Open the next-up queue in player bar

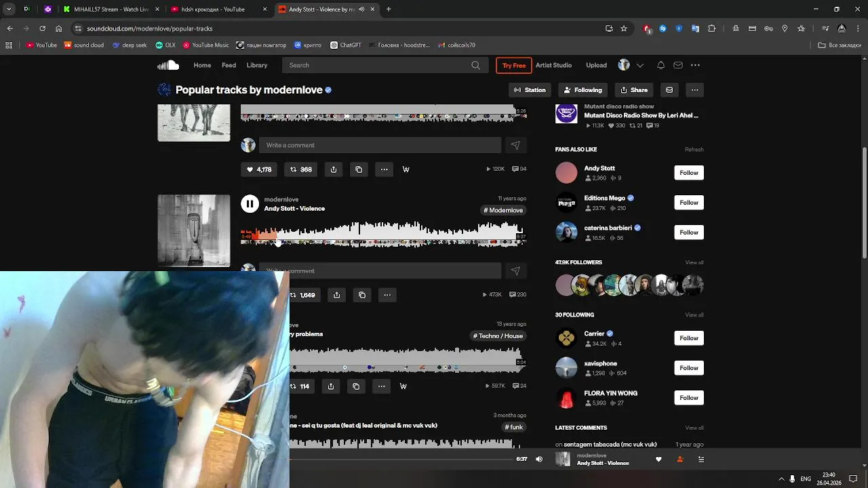pyautogui.click(x=701, y=459)
